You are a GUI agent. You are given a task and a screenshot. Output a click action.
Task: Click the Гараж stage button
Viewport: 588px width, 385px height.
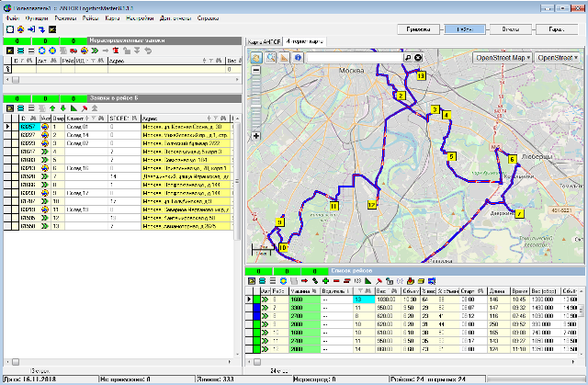(x=556, y=29)
